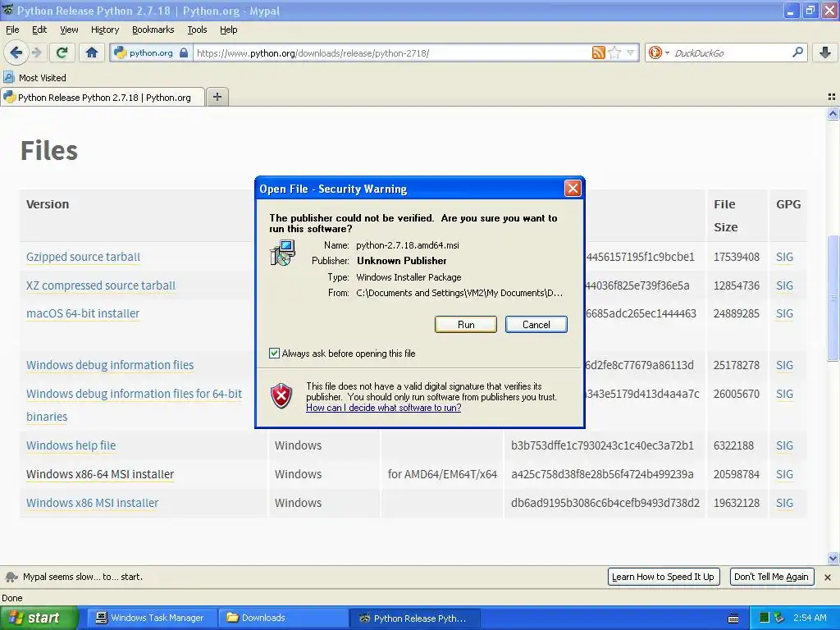Click Learn How to Speed It Up button

tap(663, 577)
